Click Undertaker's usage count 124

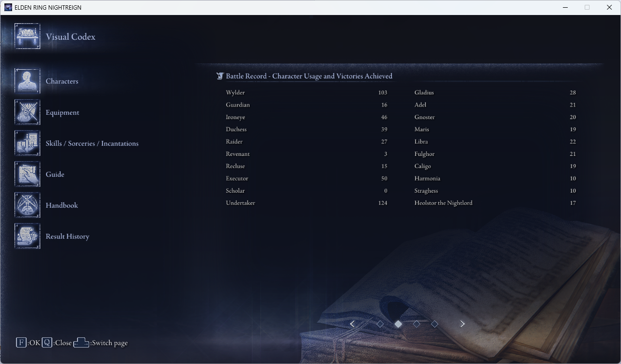(383, 203)
